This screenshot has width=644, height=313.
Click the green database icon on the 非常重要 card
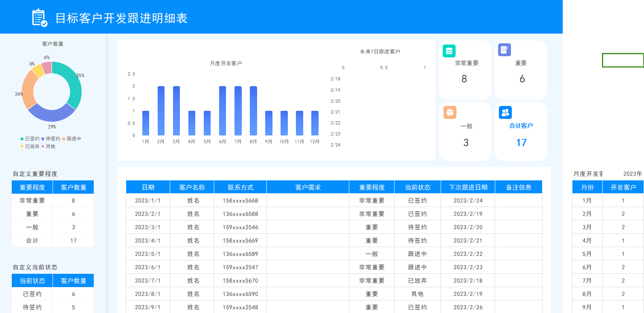click(449, 51)
